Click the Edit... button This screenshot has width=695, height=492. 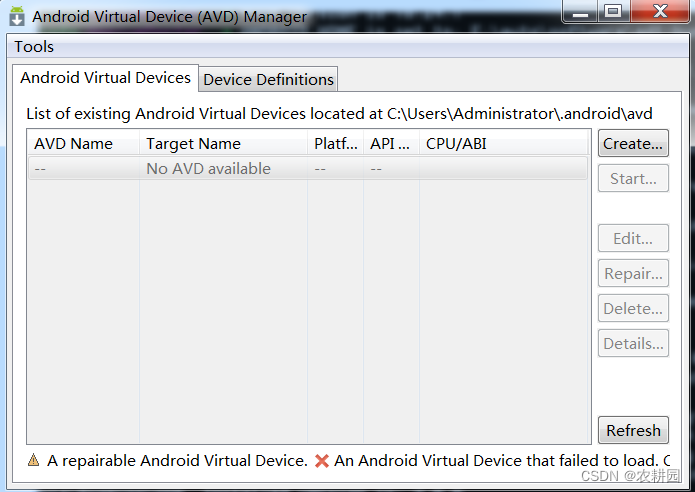pyautogui.click(x=633, y=239)
